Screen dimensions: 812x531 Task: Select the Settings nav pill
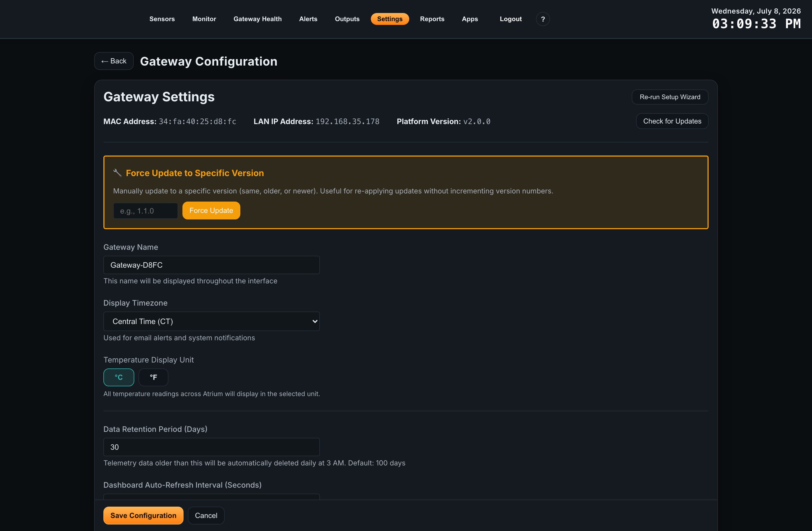point(389,19)
